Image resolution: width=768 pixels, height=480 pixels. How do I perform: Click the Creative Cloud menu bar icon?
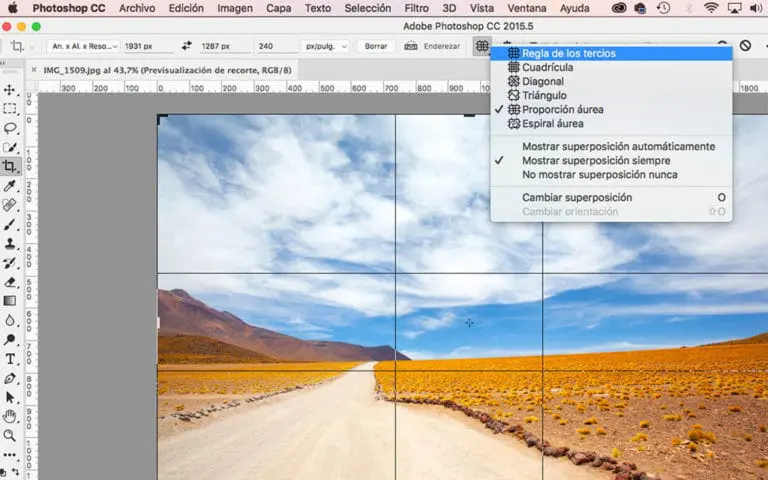619,8
